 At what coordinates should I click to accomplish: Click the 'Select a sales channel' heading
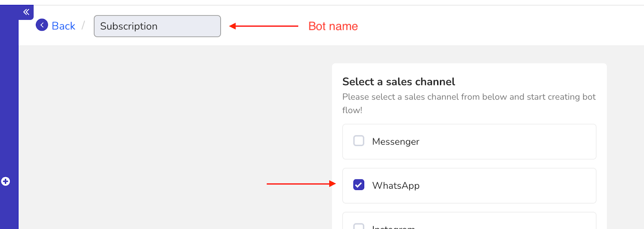(x=398, y=82)
